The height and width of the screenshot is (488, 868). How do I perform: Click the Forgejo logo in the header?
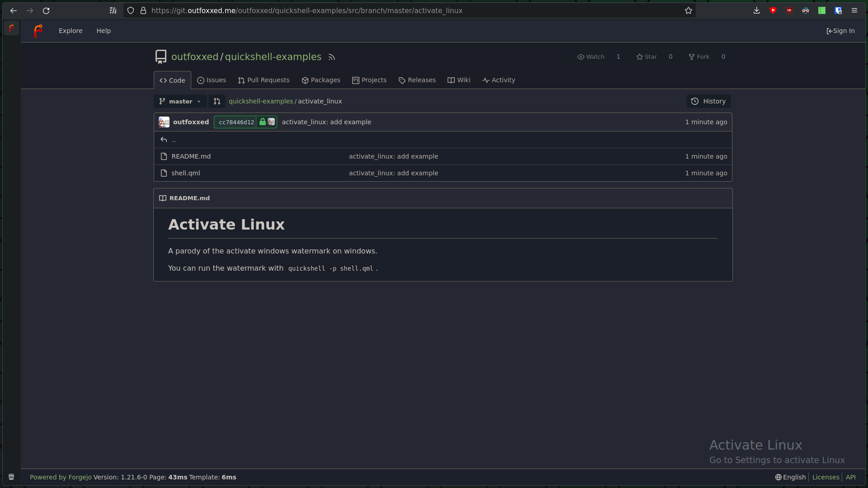(x=38, y=31)
